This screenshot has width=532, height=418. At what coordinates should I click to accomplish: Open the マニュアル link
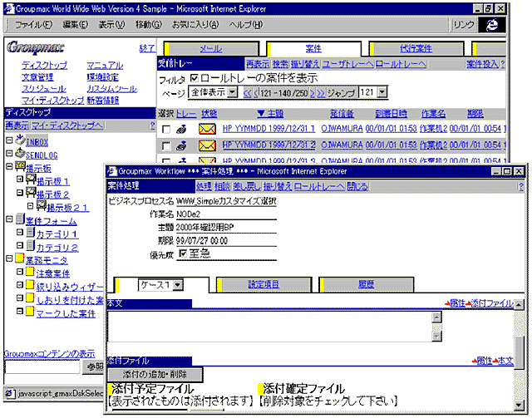105,65
